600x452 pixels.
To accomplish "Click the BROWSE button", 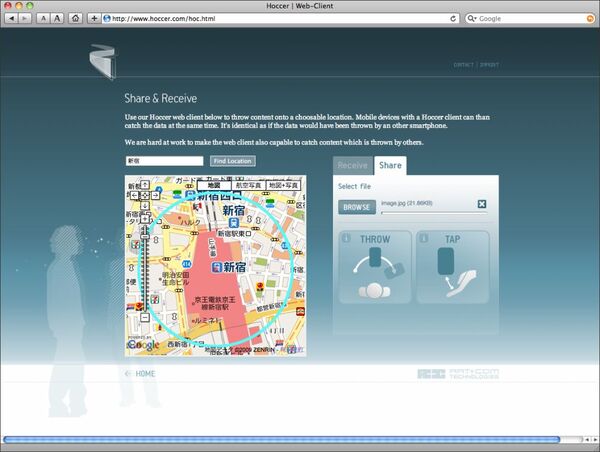I will (x=357, y=207).
